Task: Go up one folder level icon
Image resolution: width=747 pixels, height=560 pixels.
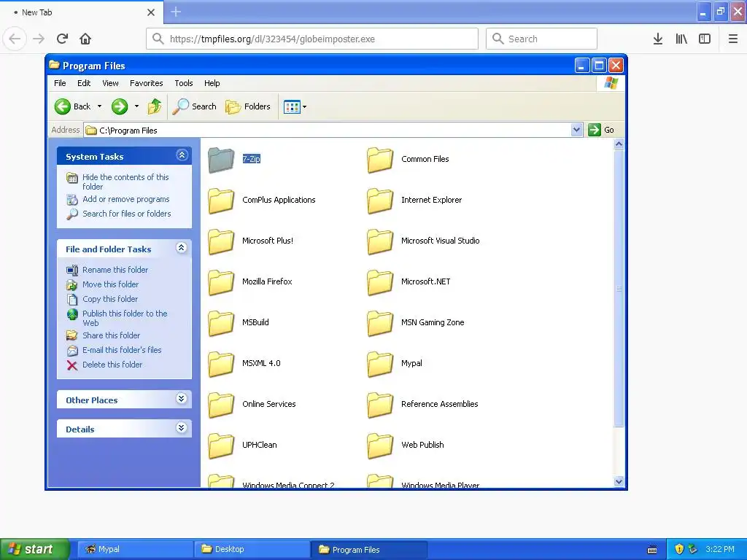Action: coord(155,106)
